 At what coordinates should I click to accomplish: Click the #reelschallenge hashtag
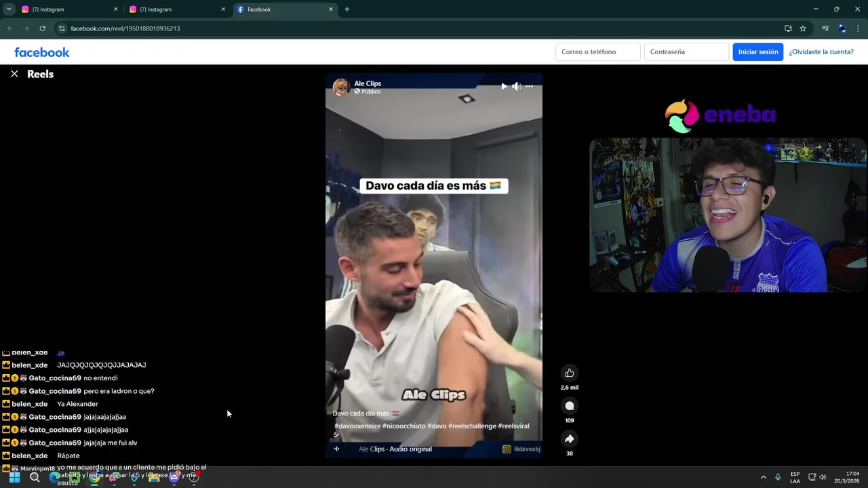tap(472, 426)
